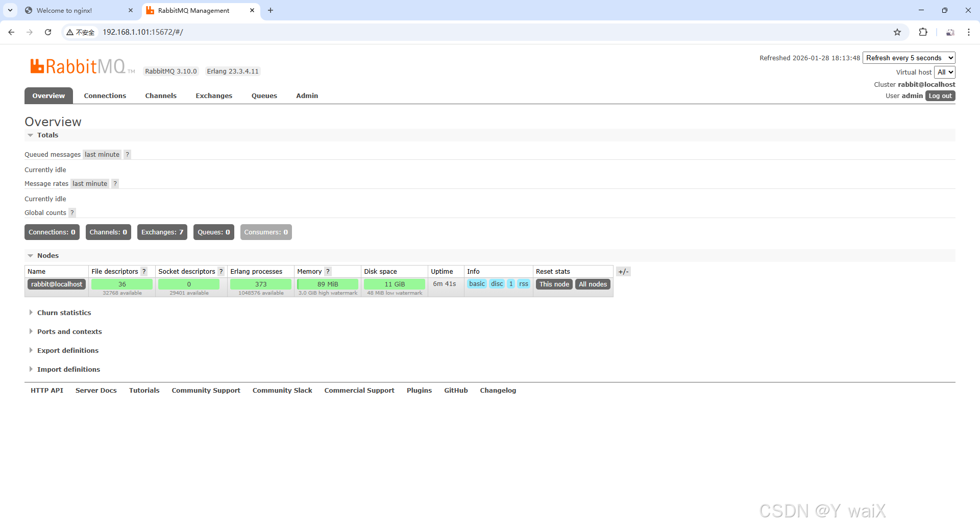Click the Memory 89 MiB usage bar

pyautogui.click(x=328, y=284)
